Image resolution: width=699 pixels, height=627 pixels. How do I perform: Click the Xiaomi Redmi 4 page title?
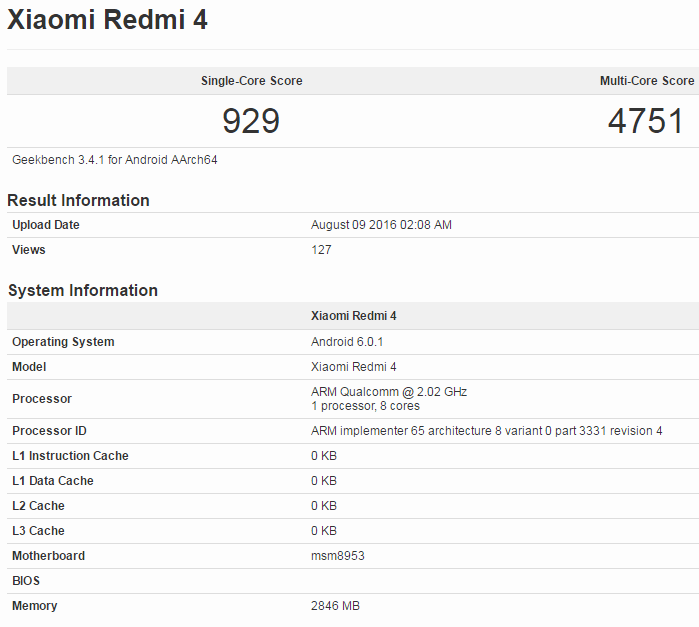[107, 20]
